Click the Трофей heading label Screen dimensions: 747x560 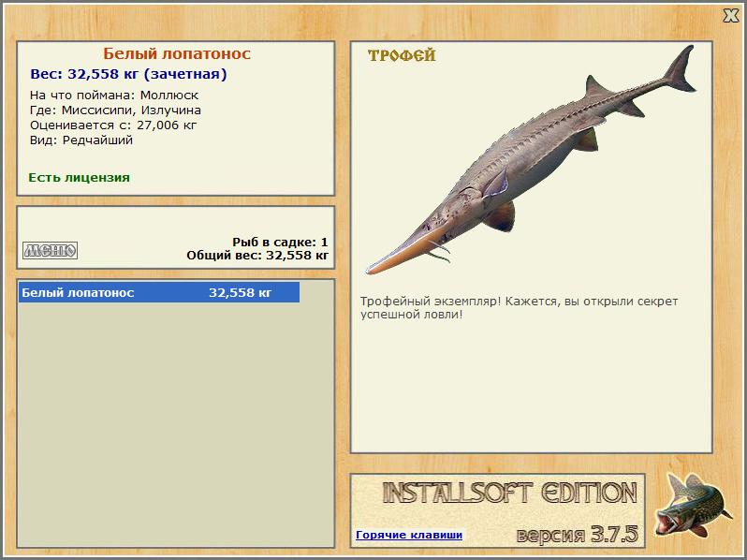pyautogui.click(x=402, y=55)
